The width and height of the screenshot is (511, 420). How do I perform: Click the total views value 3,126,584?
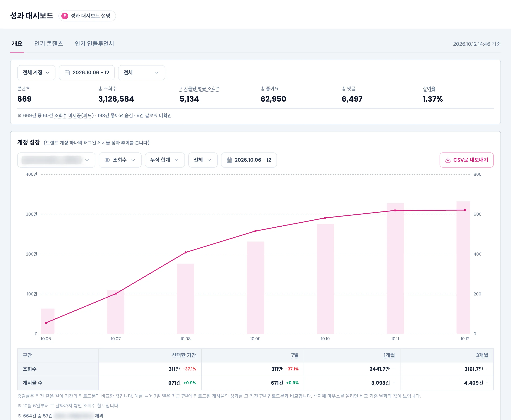[116, 99]
